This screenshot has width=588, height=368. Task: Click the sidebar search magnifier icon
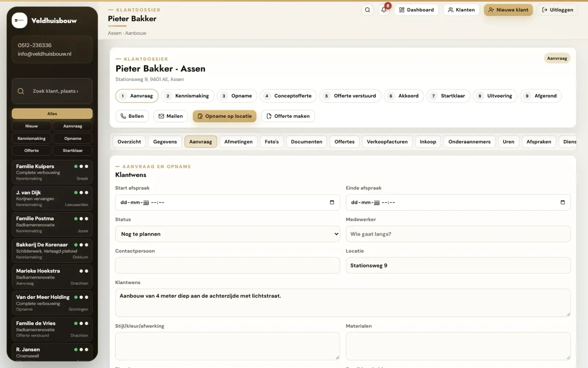(x=21, y=91)
